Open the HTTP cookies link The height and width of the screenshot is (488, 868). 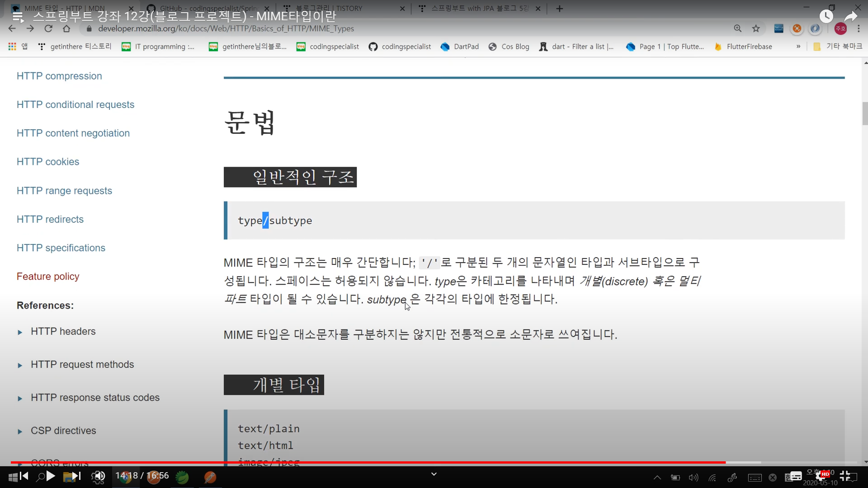[x=48, y=162]
